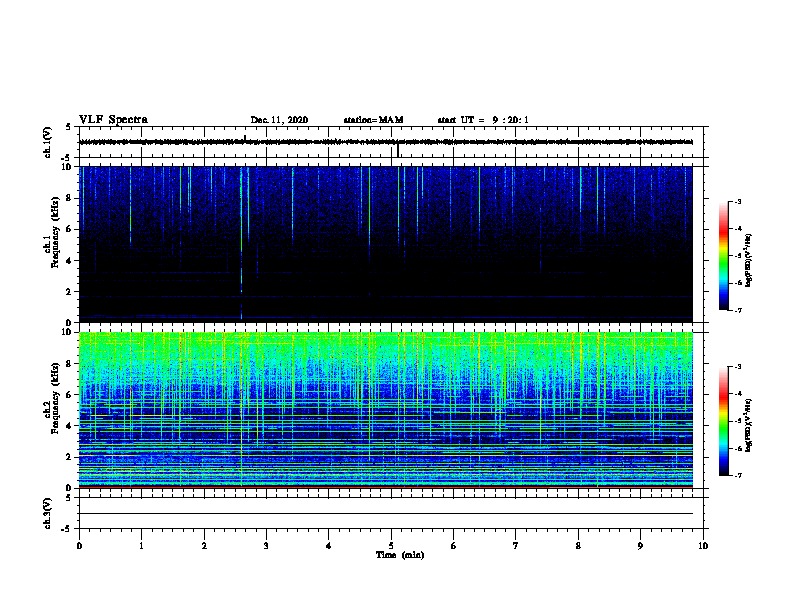792x612 pixels.
Task: Click the "4" tick on the Time axis
Action: coord(329,546)
